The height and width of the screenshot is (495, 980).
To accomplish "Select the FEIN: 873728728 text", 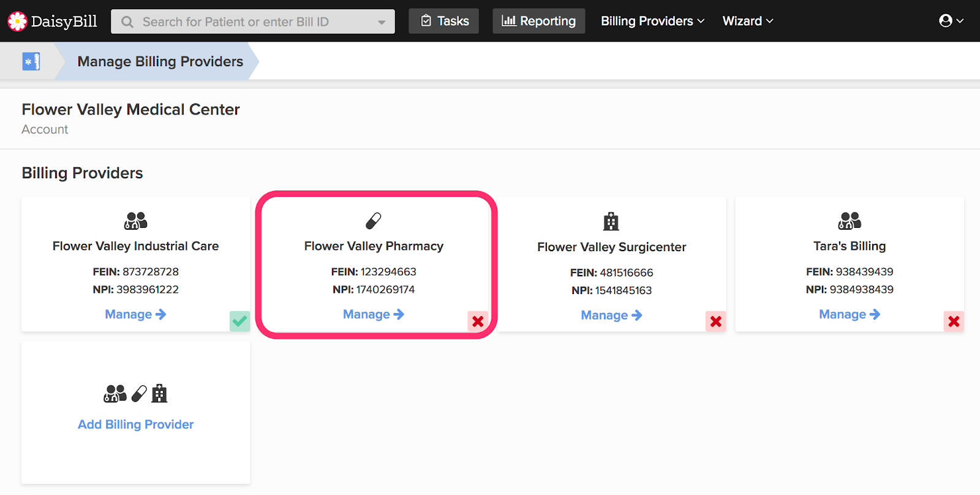I will point(135,271).
